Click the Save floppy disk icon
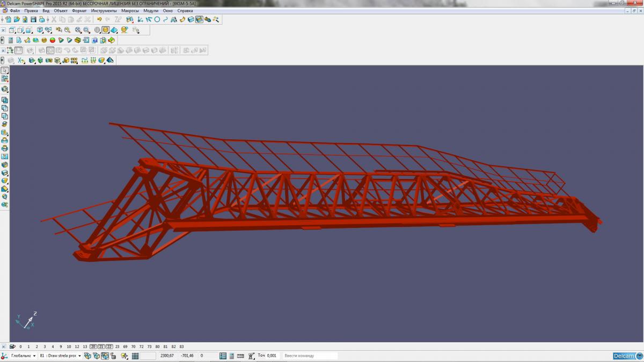The width and height of the screenshot is (644, 362). point(33,19)
